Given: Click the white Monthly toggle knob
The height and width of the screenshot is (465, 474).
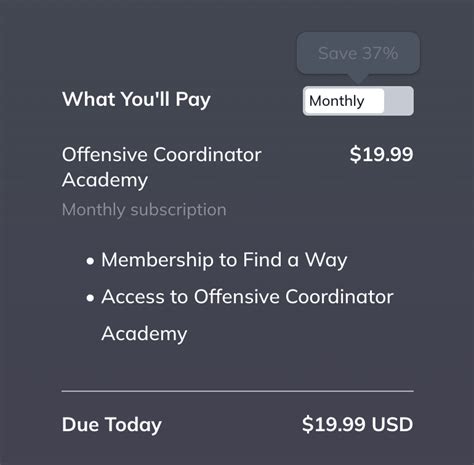Looking at the screenshot, I should click(x=344, y=101).
